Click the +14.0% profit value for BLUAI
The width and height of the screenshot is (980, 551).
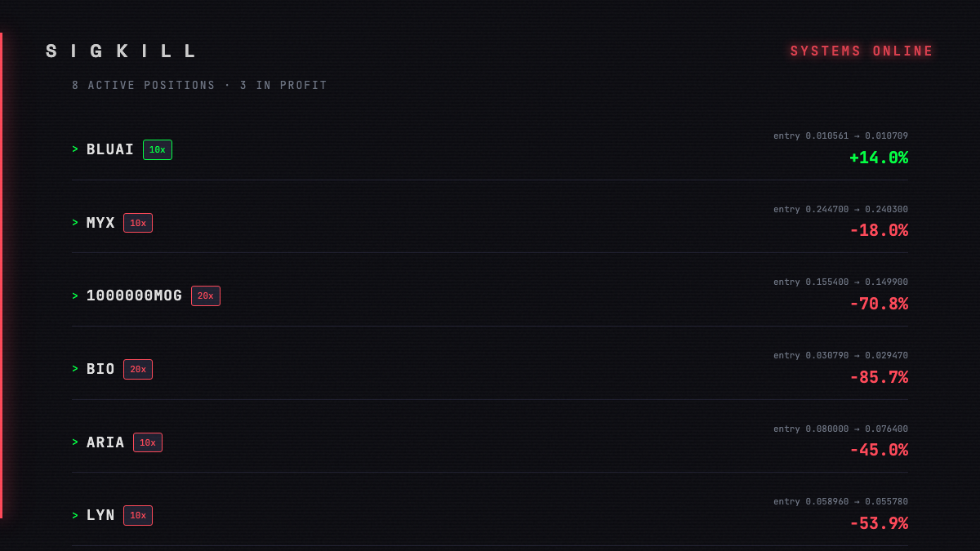point(879,158)
